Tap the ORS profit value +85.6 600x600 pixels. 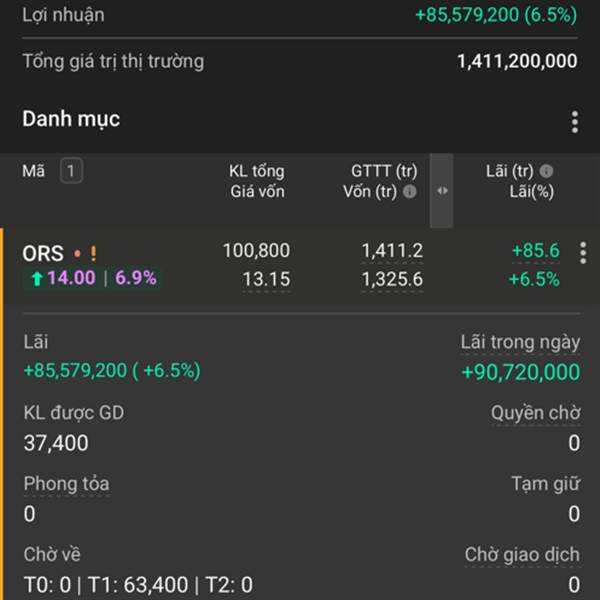(x=536, y=251)
